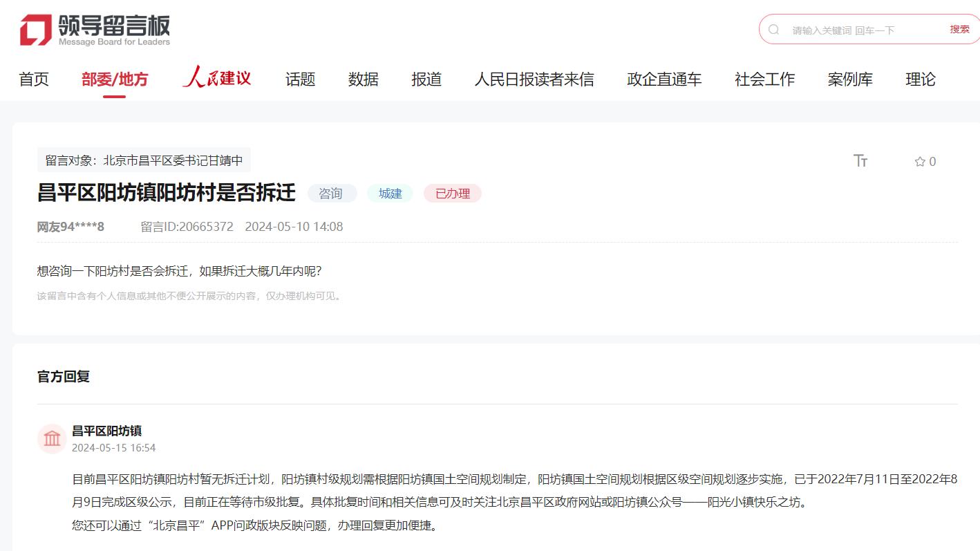Switch to the 数据 data page
980x551 pixels.
coord(363,80)
